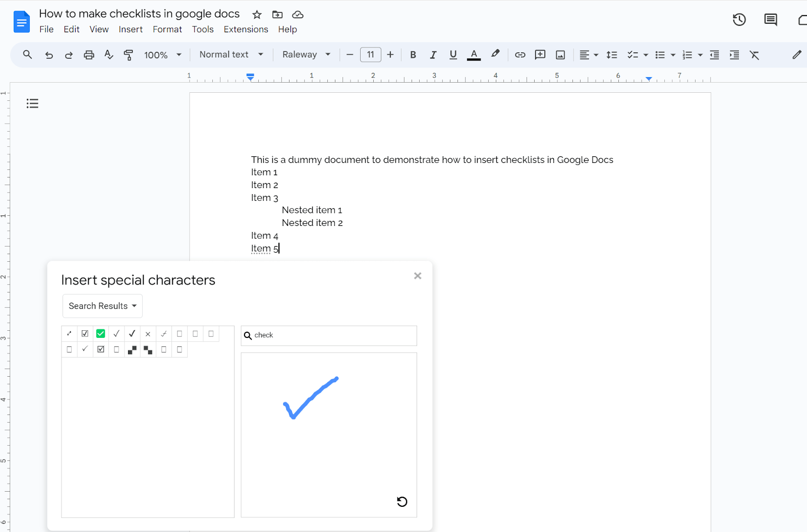Clear formatting using the toolbar icon

tap(755, 54)
